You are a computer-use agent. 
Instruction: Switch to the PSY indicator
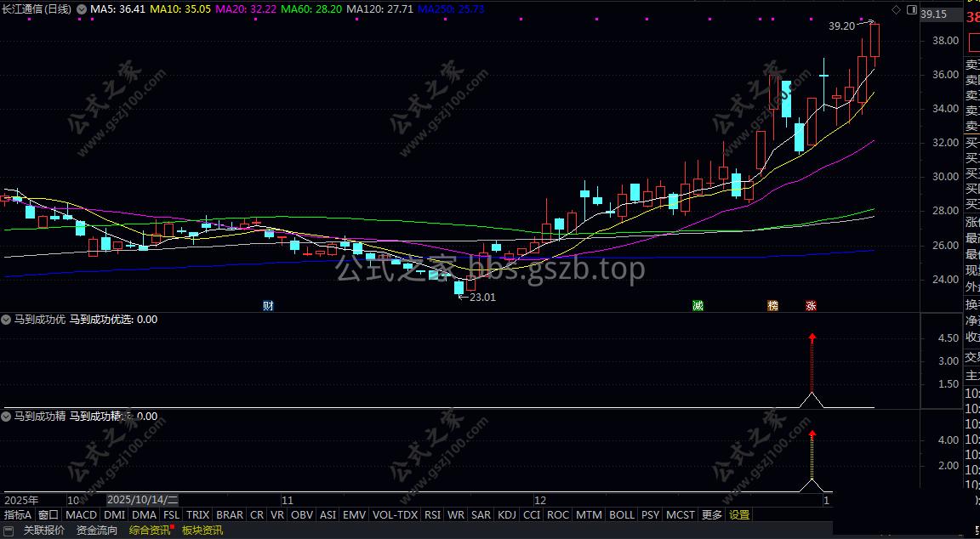651,515
